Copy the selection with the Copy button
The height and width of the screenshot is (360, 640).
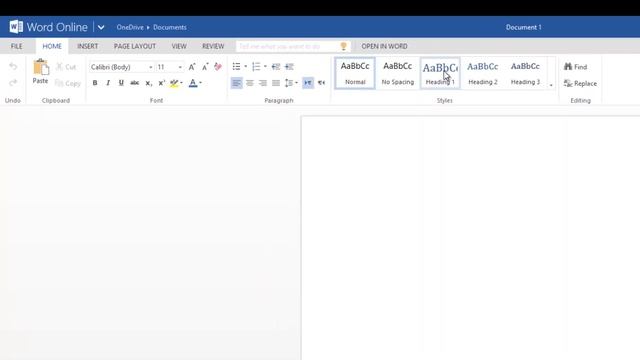(x=68, y=83)
